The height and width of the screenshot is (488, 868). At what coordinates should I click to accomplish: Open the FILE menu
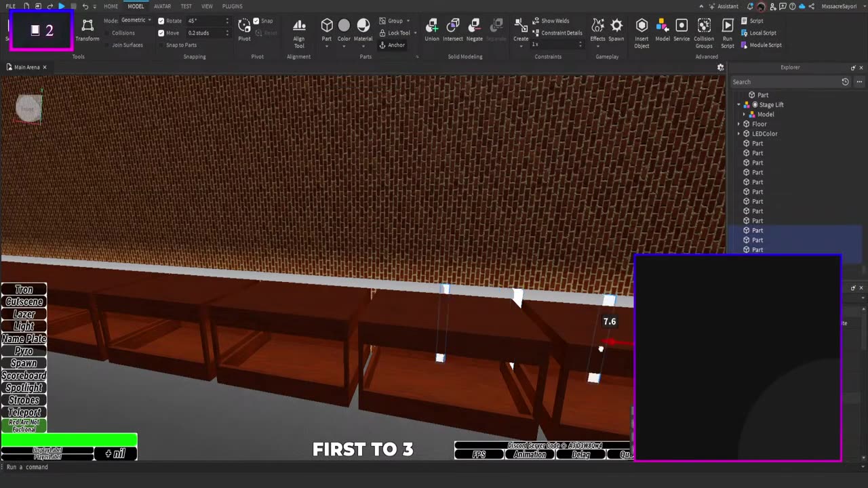[11, 6]
